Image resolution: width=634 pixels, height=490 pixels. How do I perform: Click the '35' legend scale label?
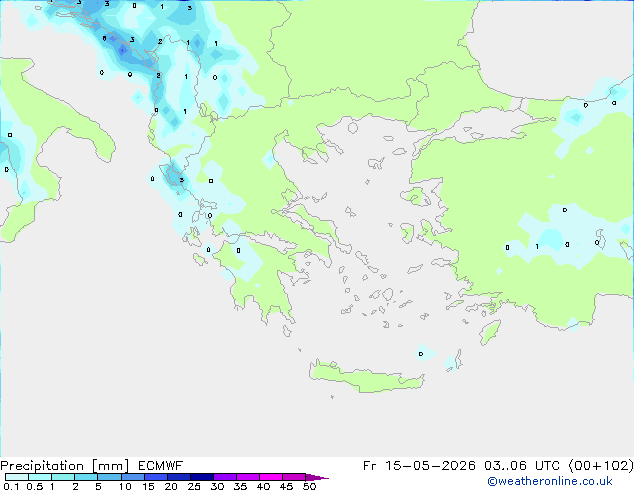tap(240, 486)
